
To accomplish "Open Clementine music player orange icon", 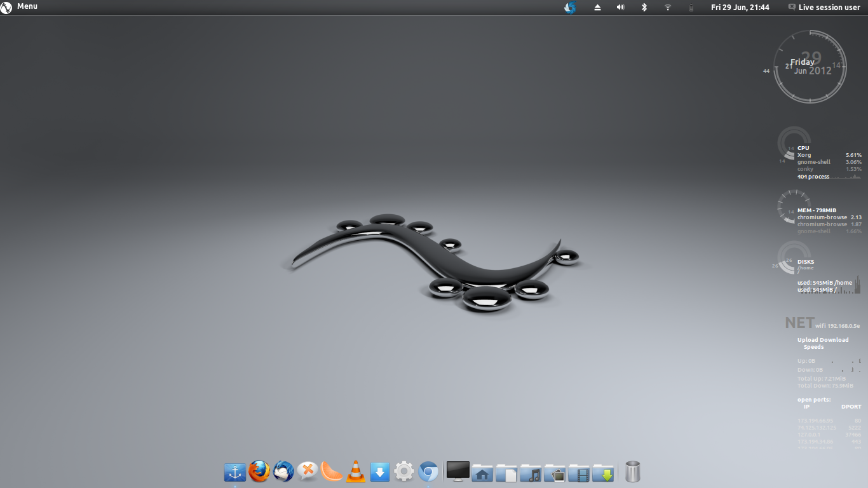I will 332,471.
